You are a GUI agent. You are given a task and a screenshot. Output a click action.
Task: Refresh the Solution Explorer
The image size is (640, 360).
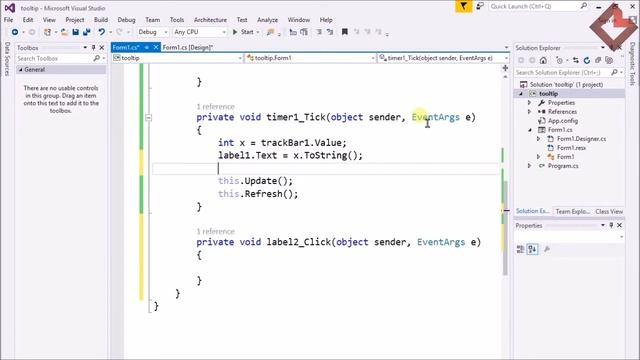point(587,60)
